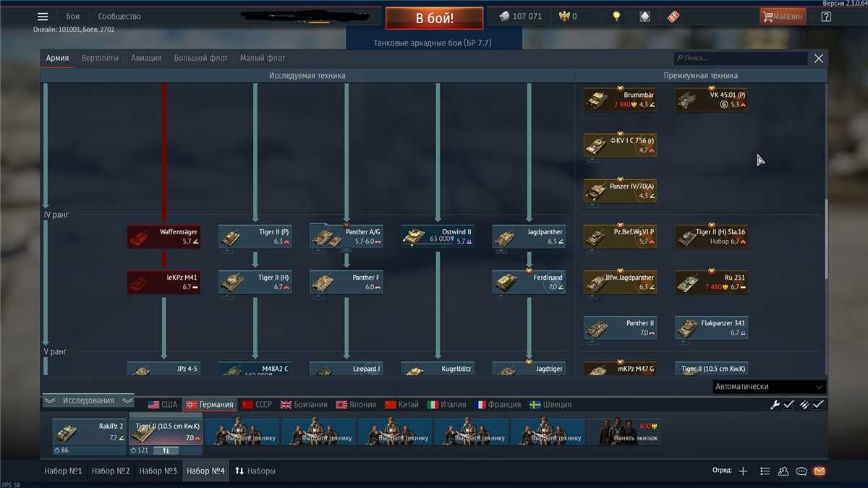Open the lightbulb hints icon

616,16
